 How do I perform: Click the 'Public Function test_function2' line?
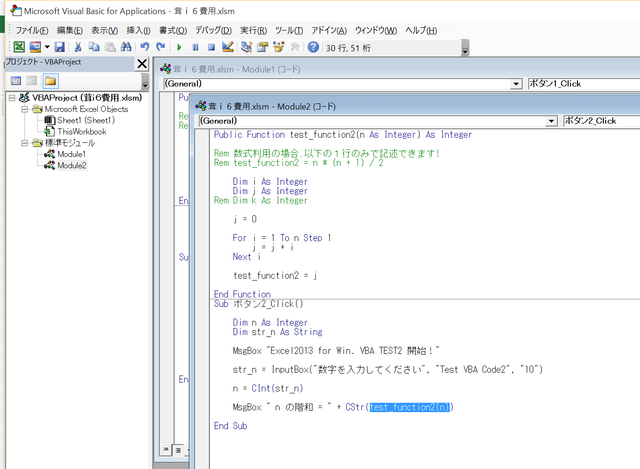(x=342, y=135)
